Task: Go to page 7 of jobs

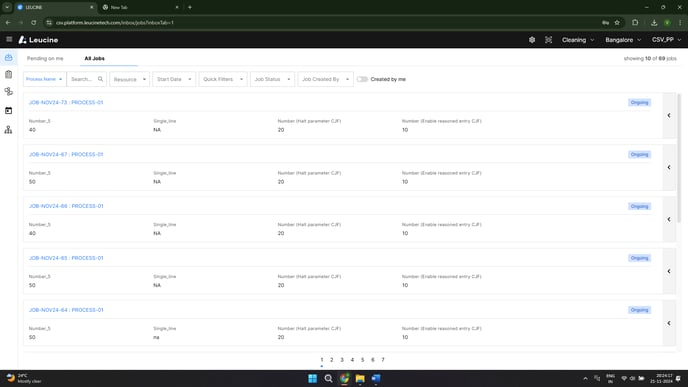Action: click(383, 360)
